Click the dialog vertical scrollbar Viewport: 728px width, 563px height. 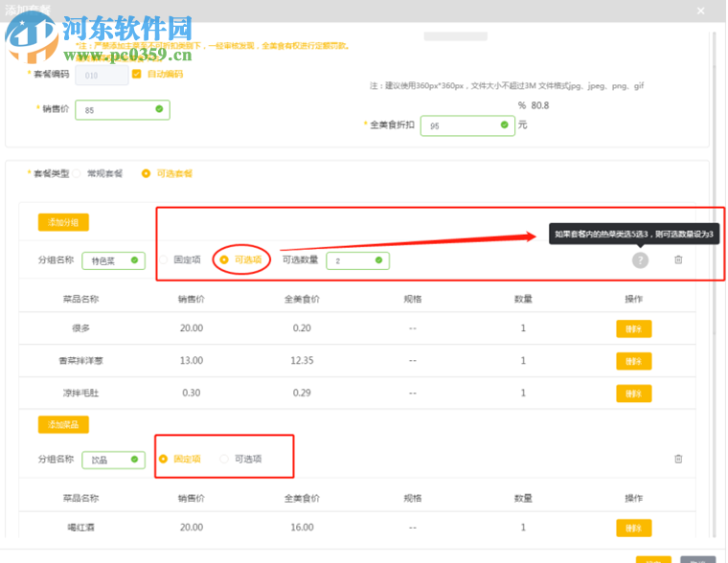(x=715, y=183)
